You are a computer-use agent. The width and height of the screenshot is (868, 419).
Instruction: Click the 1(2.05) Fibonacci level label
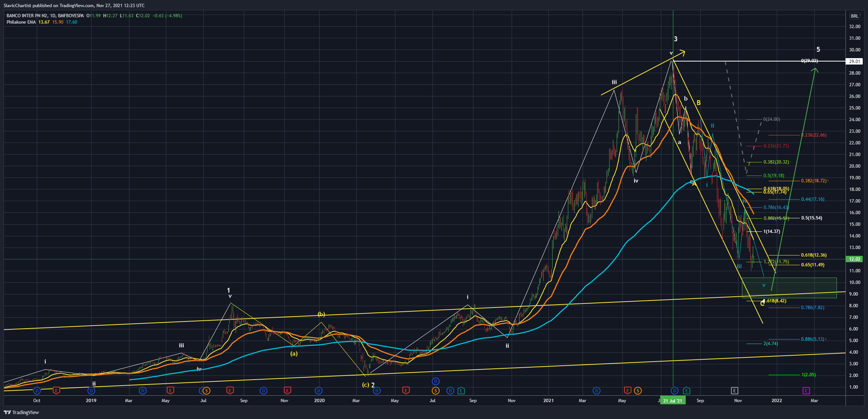point(808,375)
